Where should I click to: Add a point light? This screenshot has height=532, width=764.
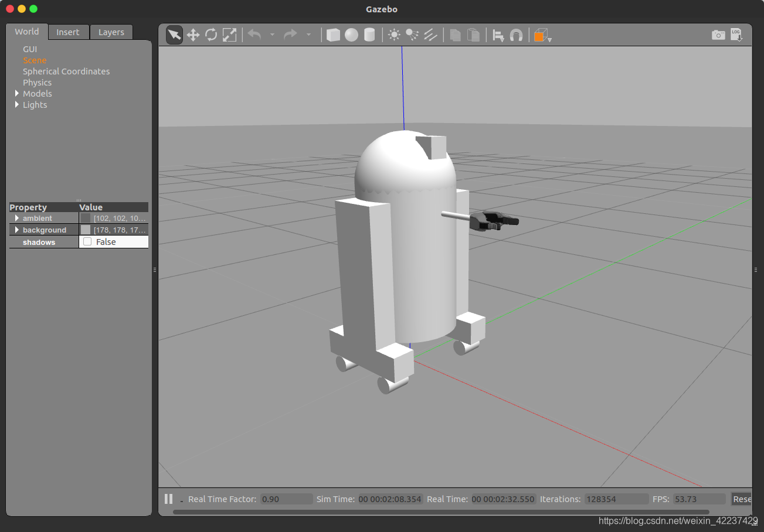click(x=394, y=35)
